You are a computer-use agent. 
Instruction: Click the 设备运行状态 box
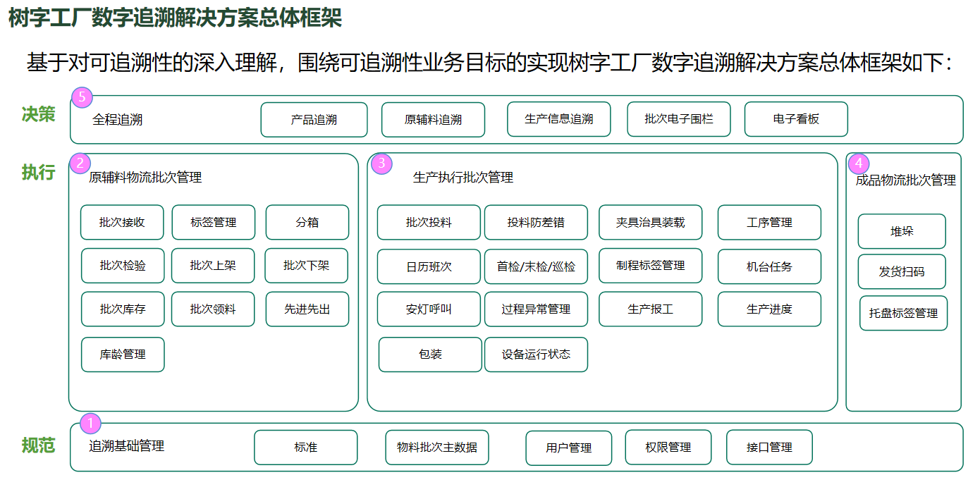point(536,354)
